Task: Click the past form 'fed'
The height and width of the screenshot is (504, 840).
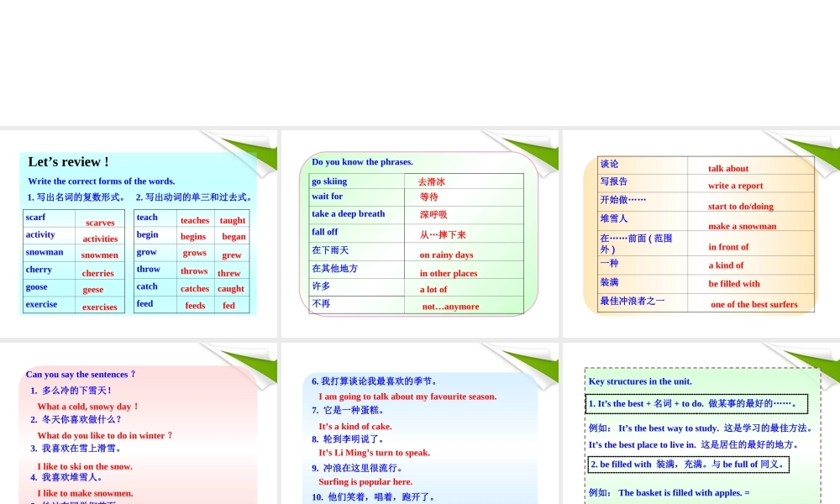Action: pyautogui.click(x=228, y=305)
